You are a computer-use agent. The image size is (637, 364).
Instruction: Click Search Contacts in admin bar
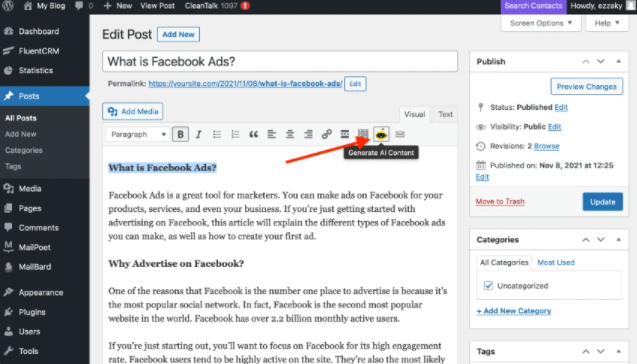point(533,6)
